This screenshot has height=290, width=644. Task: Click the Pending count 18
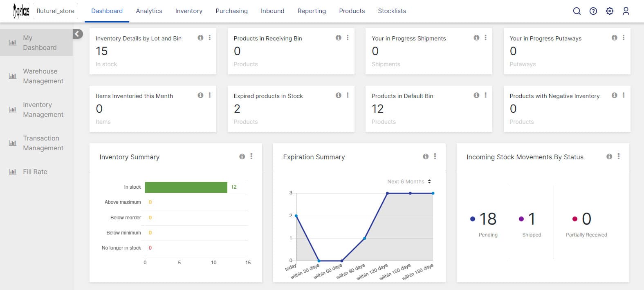point(488,219)
